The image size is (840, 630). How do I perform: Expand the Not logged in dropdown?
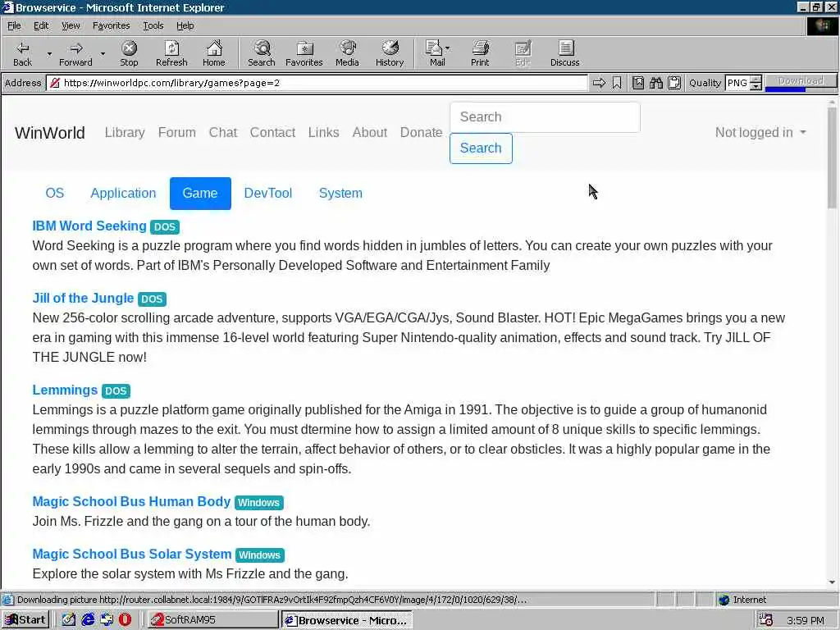coord(760,132)
